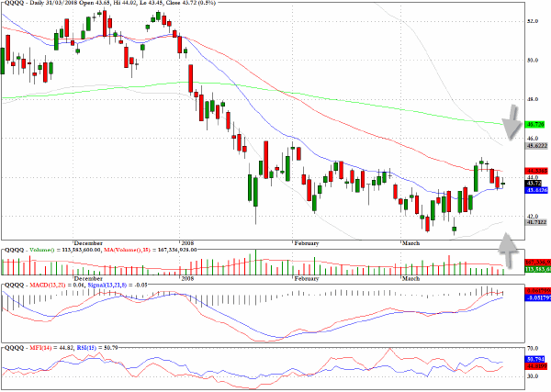Click the blue Signal value tag
This screenshot has width=551, height=392.
pyautogui.click(x=538, y=297)
